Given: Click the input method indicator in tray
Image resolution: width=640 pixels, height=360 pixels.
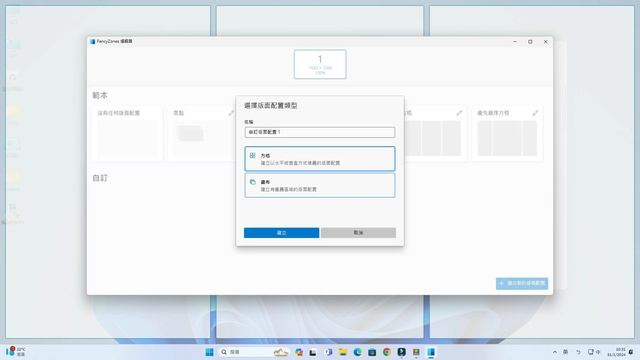Looking at the screenshot, I should pyautogui.click(x=565, y=352).
